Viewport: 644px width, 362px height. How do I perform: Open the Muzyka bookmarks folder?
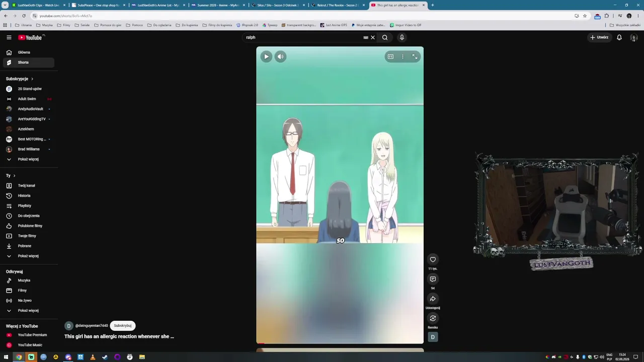45,25
